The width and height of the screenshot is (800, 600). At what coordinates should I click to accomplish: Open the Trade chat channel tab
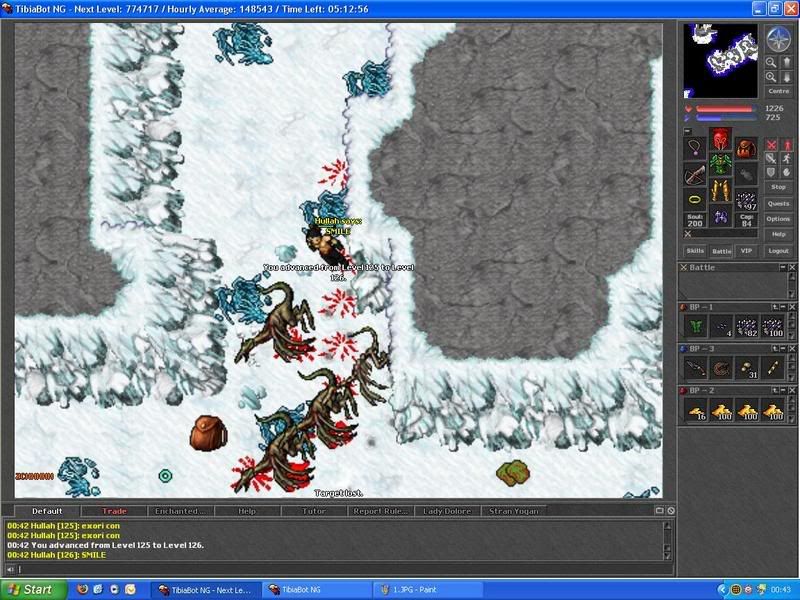coord(114,511)
